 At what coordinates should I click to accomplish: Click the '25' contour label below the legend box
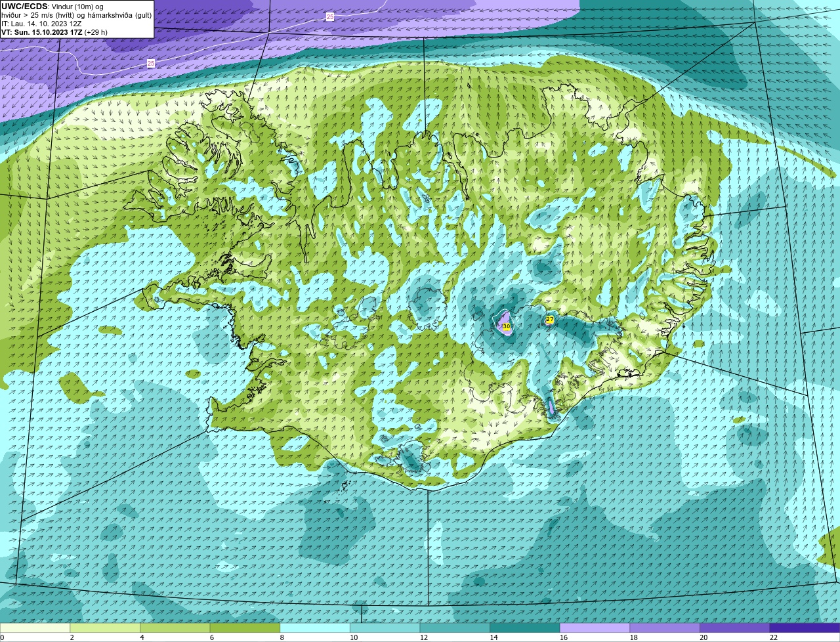(151, 63)
